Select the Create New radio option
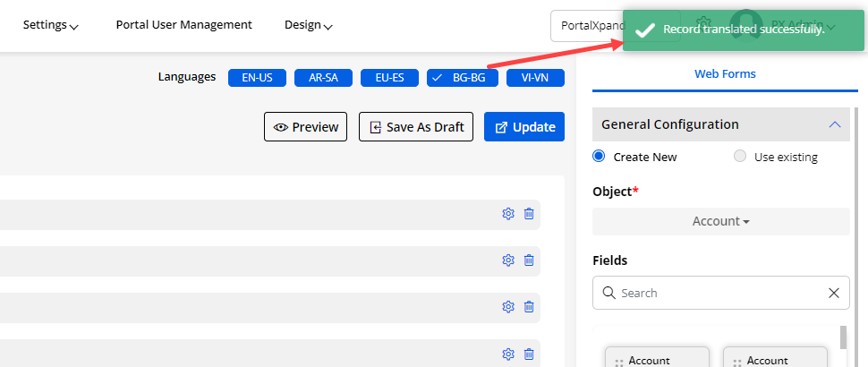The image size is (868, 367). 600,157
